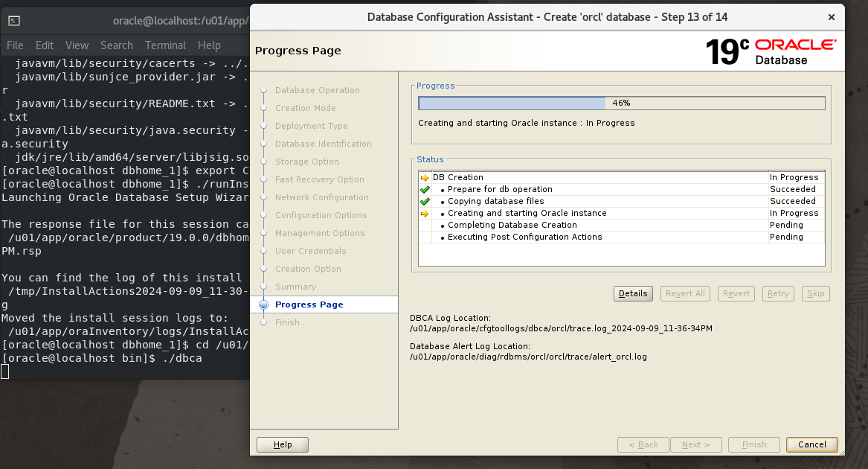868x469 pixels.
Task: Open the Edit menu in terminal
Action: click(45, 45)
